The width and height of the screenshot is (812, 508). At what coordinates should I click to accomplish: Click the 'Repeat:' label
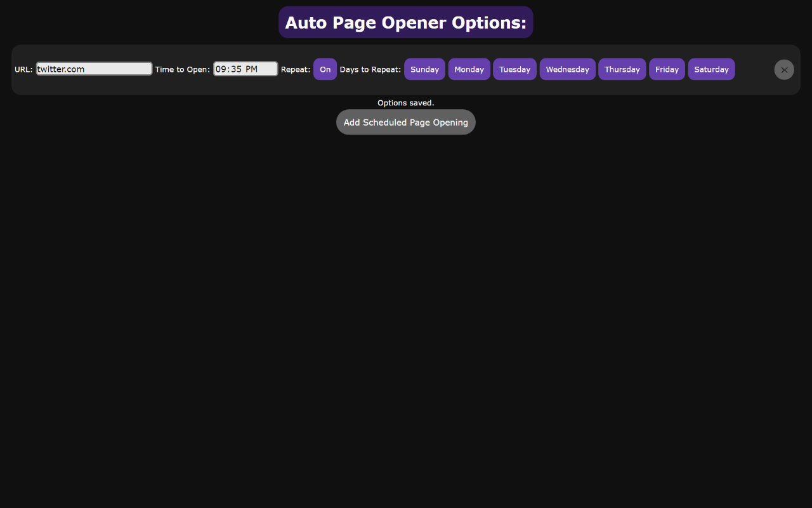point(296,69)
